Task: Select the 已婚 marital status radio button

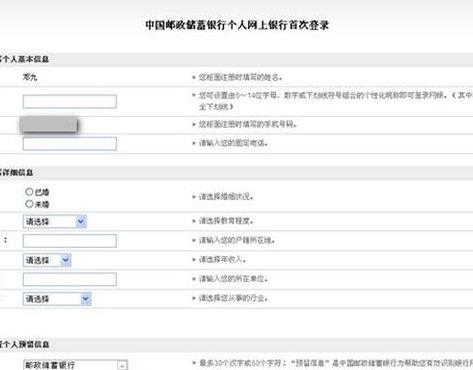Action: tap(29, 192)
